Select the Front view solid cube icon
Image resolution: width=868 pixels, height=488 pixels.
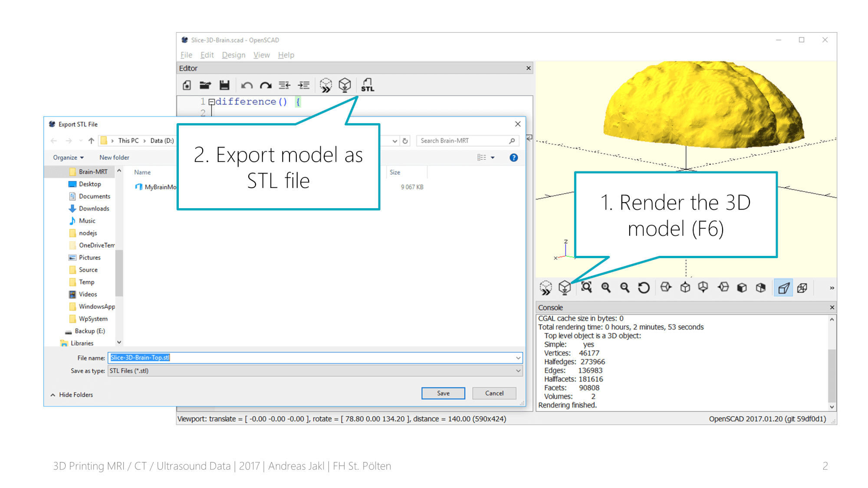click(x=742, y=288)
